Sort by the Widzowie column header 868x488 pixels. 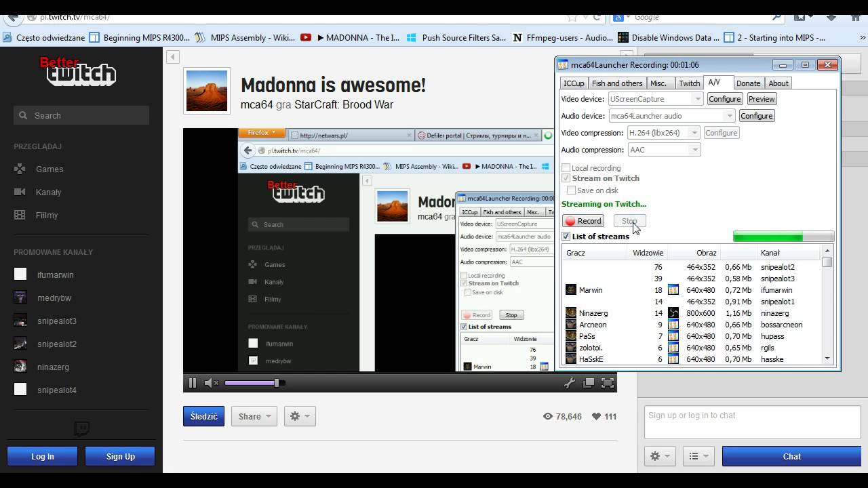648,253
